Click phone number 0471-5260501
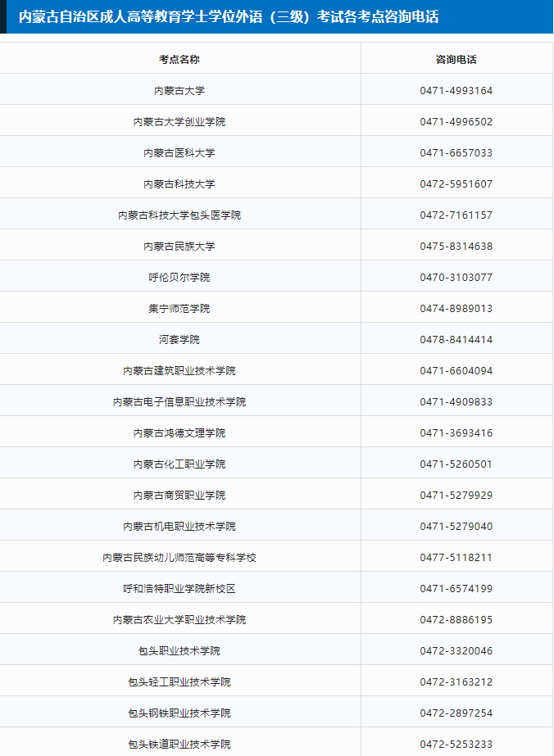Viewport: 554px width, 756px height. (456, 464)
